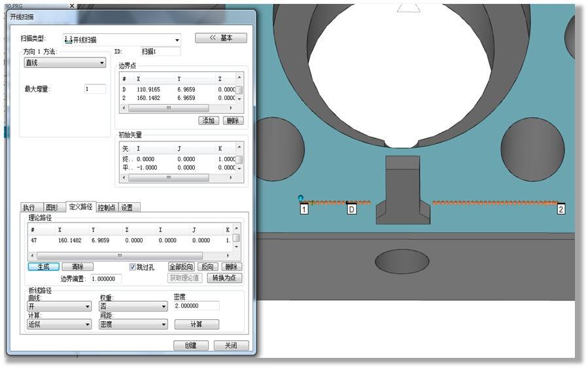This screenshot has width=588, height=369.
Task: Toggle the 跳过孔 checkbox
Action: (133, 267)
